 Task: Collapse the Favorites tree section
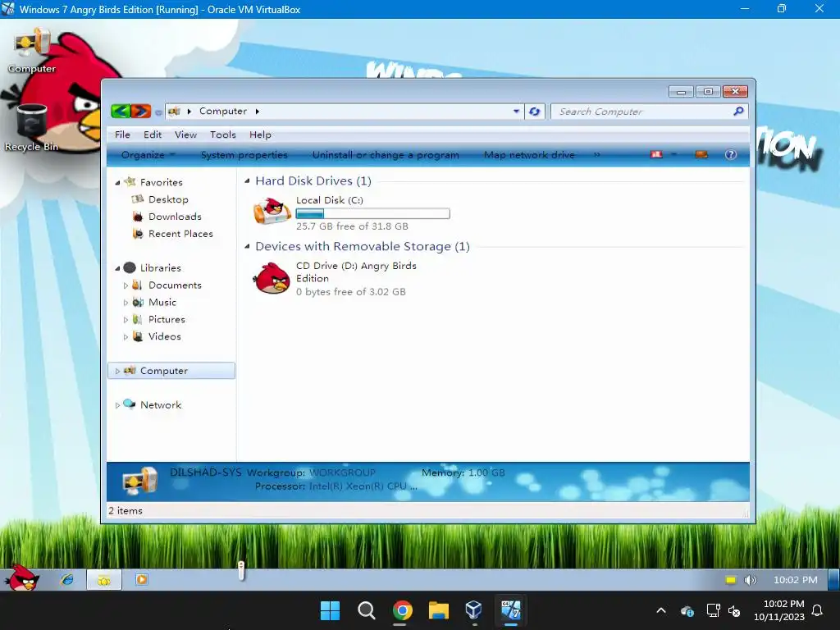(x=117, y=183)
